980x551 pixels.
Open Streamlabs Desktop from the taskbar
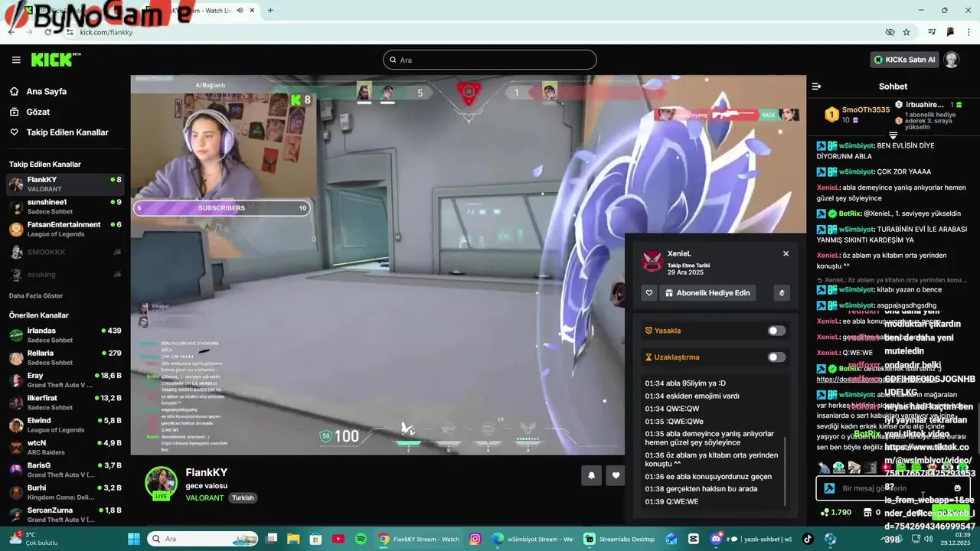click(x=619, y=539)
